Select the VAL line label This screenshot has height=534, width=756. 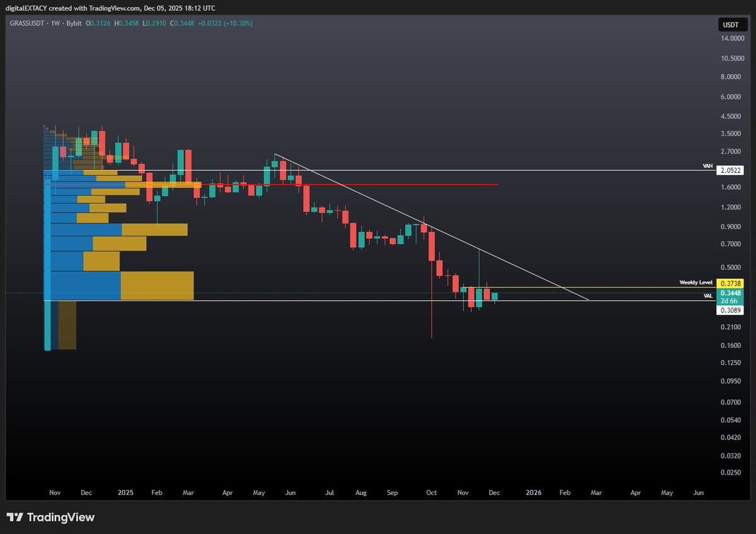click(x=708, y=295)
